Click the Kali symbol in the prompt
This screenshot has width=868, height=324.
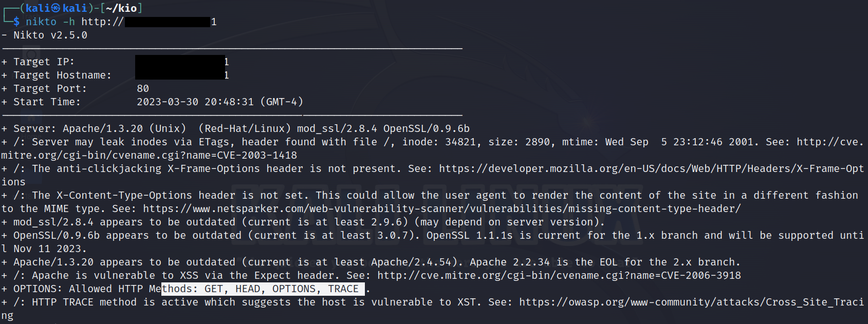(56, 8)
